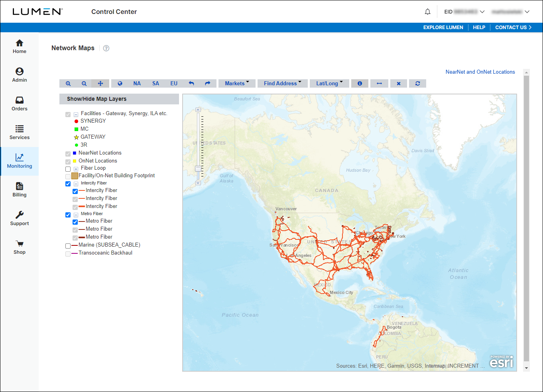
Task: Uncheck first Metro Fiber sublayer checkbox
Action: click(75, 222)
